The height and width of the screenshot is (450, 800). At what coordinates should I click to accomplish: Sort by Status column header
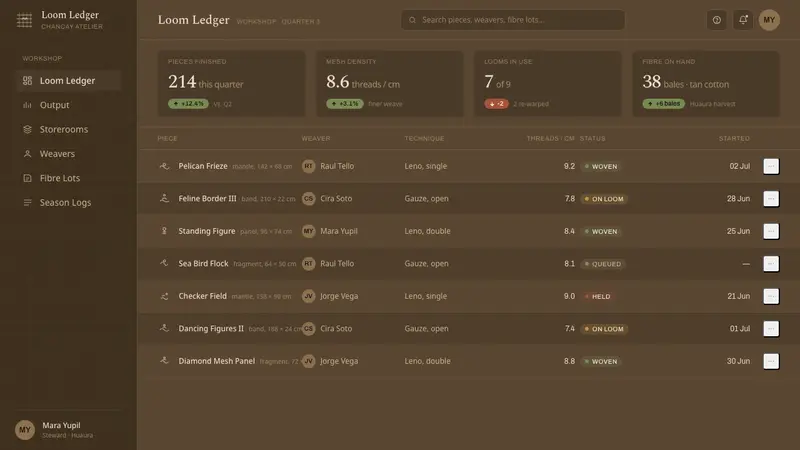tap(592, 138)
